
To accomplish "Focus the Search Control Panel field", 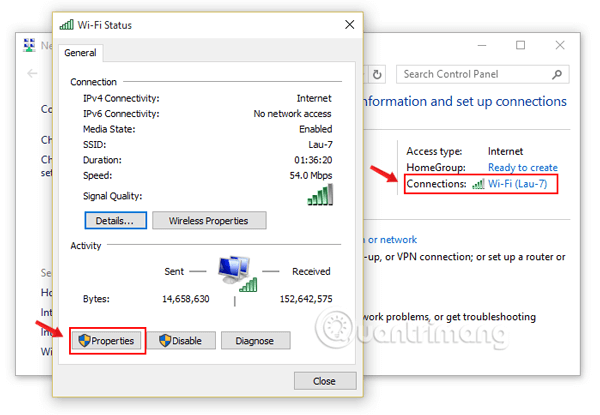I will coord(470,74).
